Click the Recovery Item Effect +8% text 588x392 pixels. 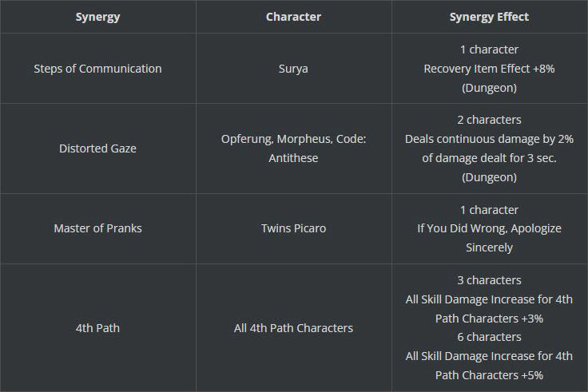[x=490, y=69]
